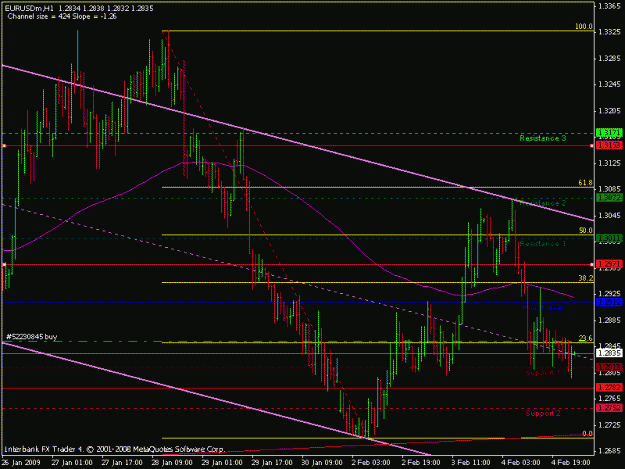Click the white 1.2835 current price tag
Screen dimensions: 625x469
(x=609, y=353)
